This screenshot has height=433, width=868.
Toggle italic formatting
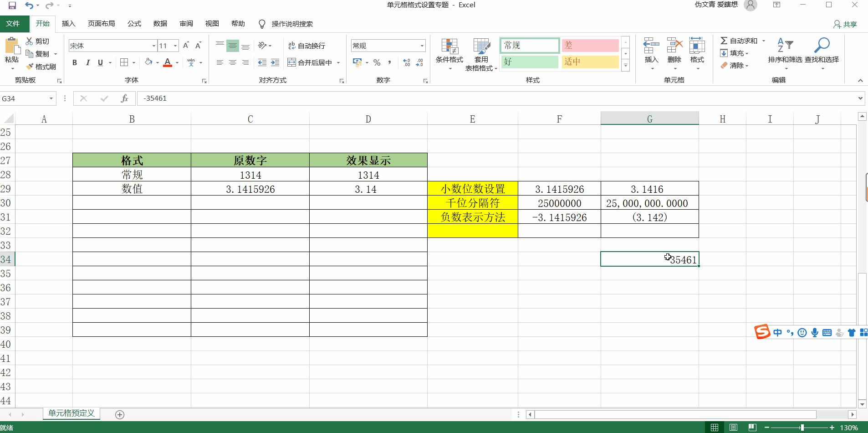pyautogui.click(x=88, y=63)
